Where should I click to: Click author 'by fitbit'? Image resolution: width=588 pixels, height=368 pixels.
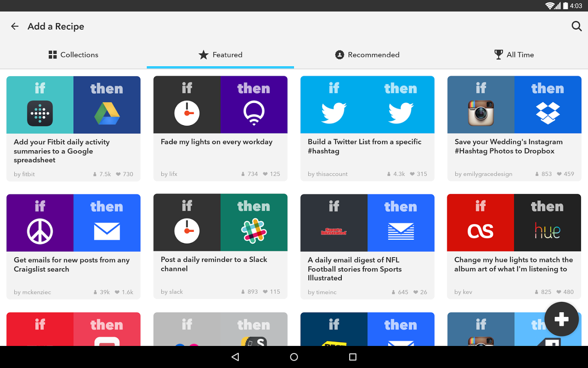[x=24, y=174]
